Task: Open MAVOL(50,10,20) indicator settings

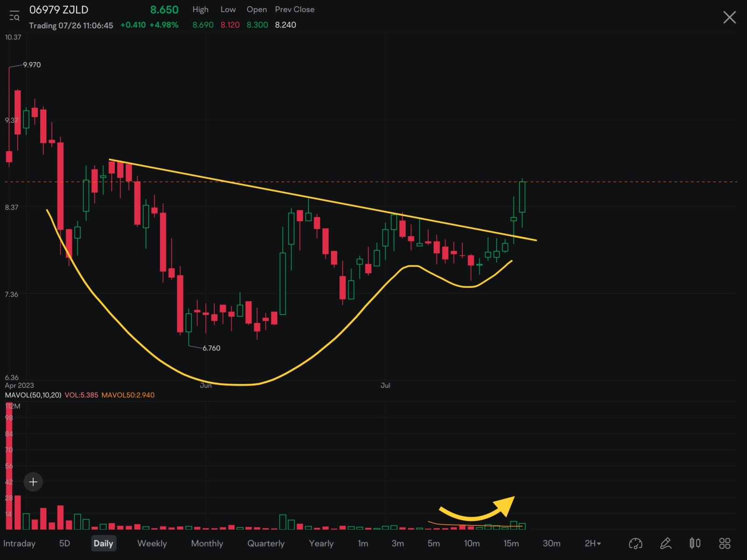Action: coord(33,395)
